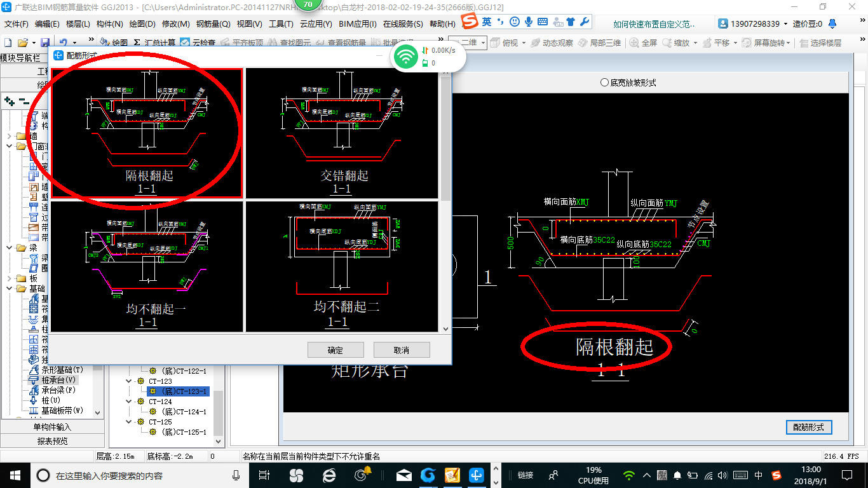Open the 单构件输入 panel tab
This screenshot has width=868, height=488.
coord(52,427)
